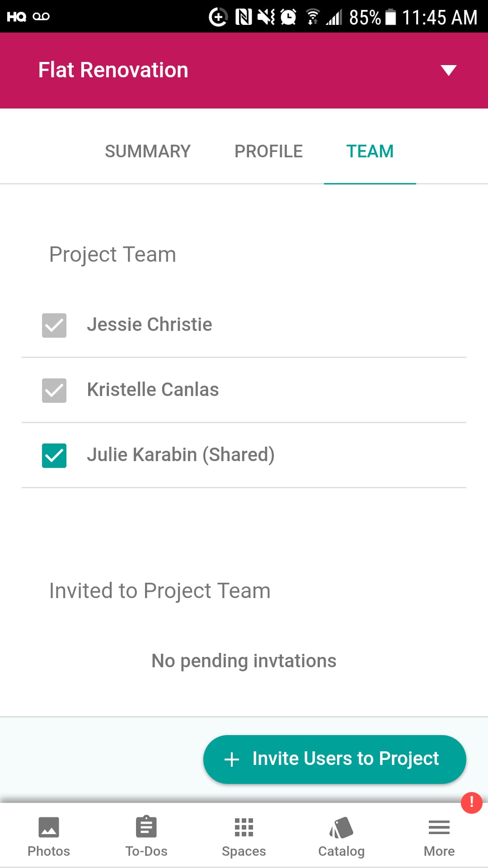The image size is (488, 868).
Task: Tap the NFC status bar icon
Action: (244, 17)
